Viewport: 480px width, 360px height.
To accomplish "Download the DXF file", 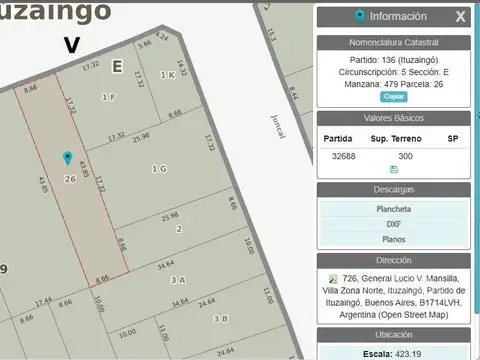I will click(x=394, y=224).
